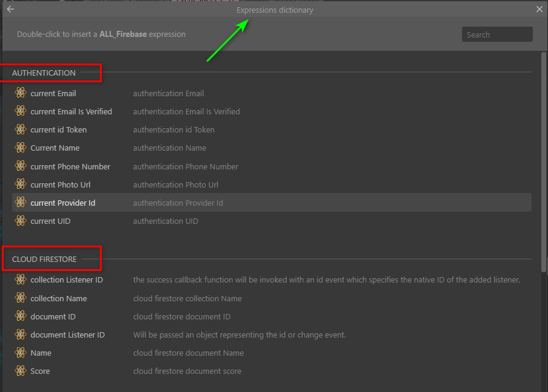Click the icon next to Score
The image size is (548, 392).
(x=21, y=371)
